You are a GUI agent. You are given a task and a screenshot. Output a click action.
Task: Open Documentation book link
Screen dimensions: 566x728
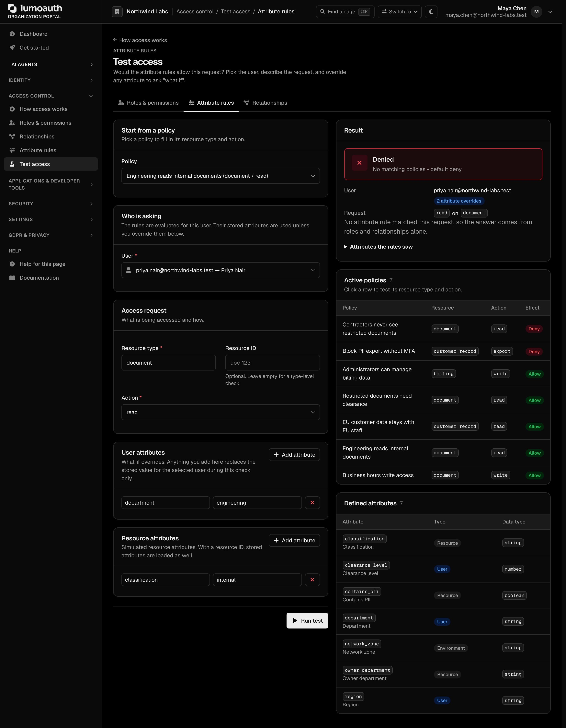coord(51,278)
